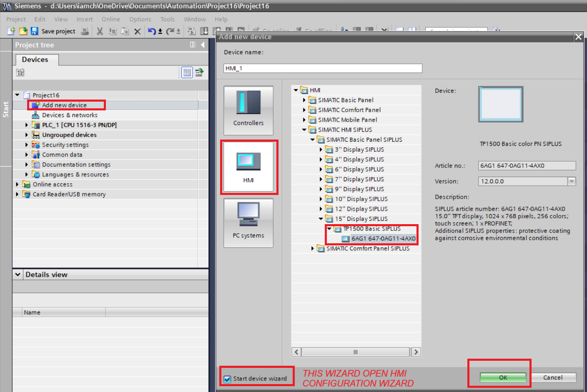Collapse the HMI root folder in device tree
587x392 pixels.
point(296,90)
